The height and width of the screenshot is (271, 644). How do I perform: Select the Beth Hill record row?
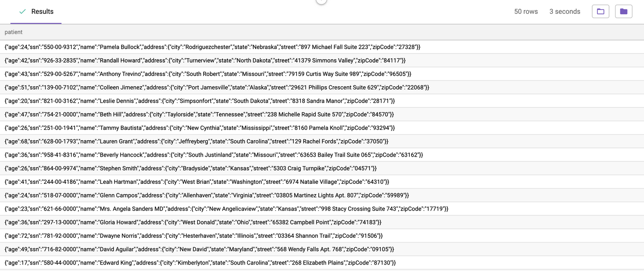[x=199, y=114]
